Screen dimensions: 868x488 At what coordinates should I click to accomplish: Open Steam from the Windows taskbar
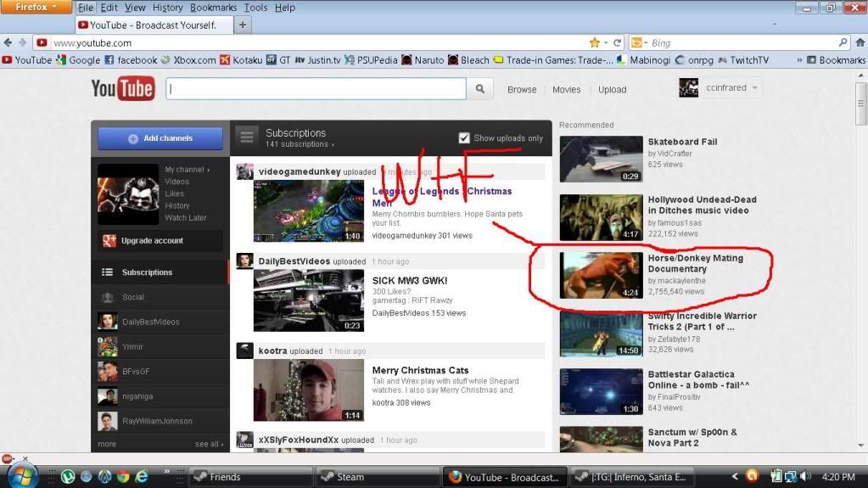pyautogui.click(x=350, y=477)
